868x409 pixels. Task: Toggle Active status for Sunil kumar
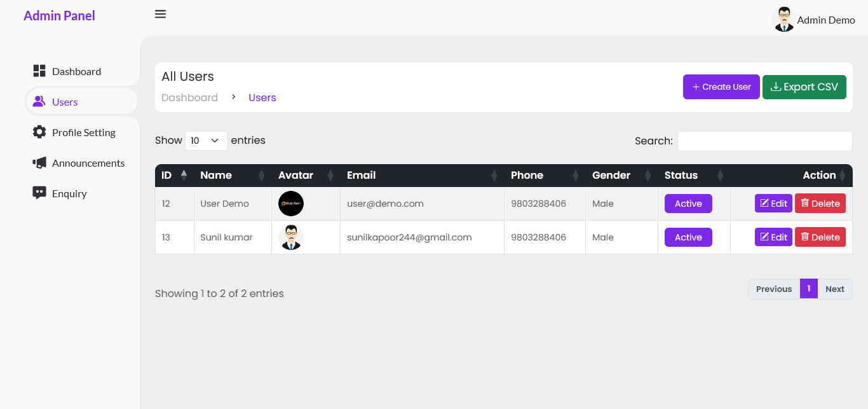688,237
